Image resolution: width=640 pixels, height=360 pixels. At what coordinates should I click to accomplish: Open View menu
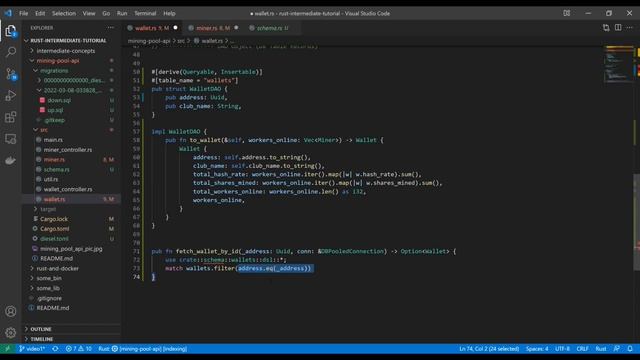(x=89, y=13)
